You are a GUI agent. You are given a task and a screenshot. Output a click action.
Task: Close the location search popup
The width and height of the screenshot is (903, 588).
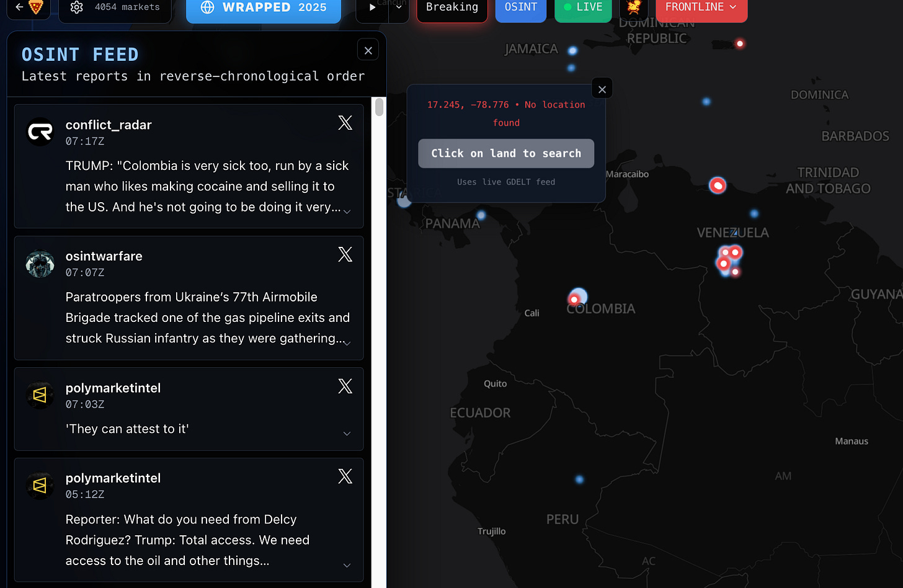[602, 89]
